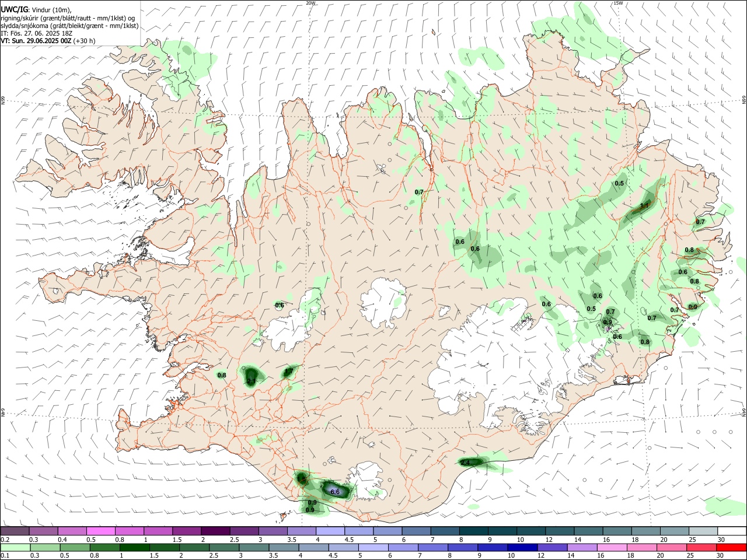Viewport: 747px width, 560px height.
Task: Pick the pale gray swatch between 25 and 30 on snow scale
Action: pyautogui.click(x=703, y=531)
